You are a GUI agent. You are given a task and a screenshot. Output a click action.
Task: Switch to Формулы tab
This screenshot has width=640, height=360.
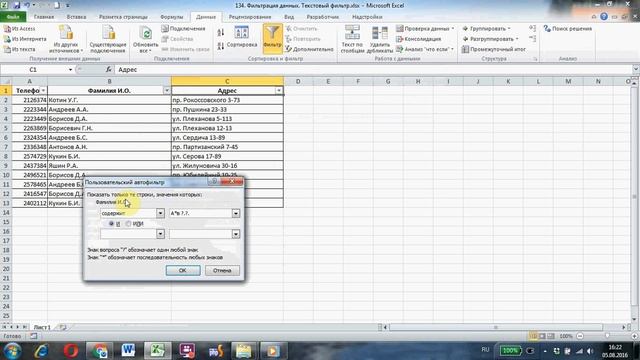coord(171,17)
